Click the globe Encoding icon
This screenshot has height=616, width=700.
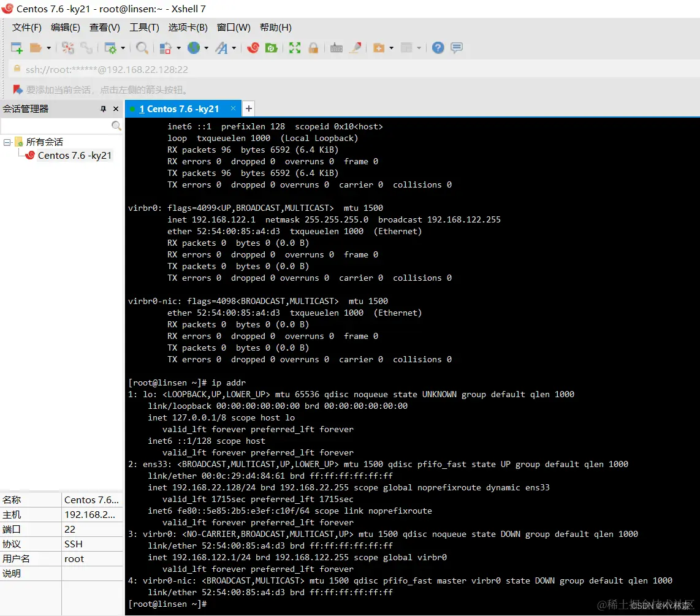194,48
